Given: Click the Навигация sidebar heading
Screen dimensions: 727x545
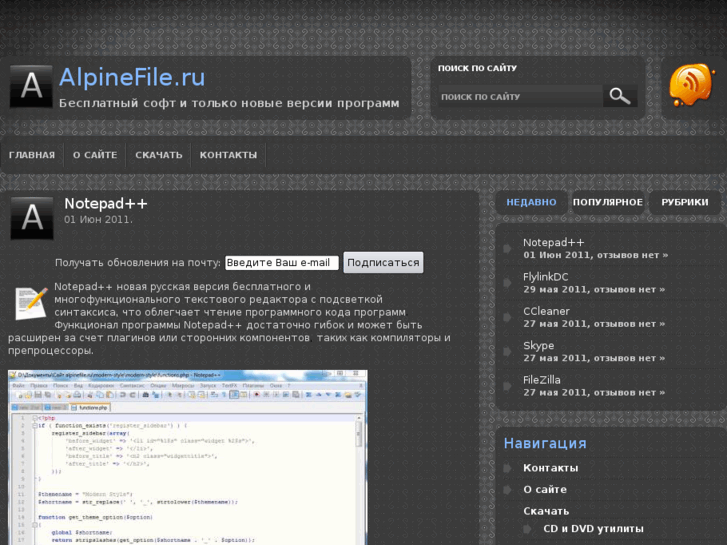Looking at the screenshot, I should (545, 443).
